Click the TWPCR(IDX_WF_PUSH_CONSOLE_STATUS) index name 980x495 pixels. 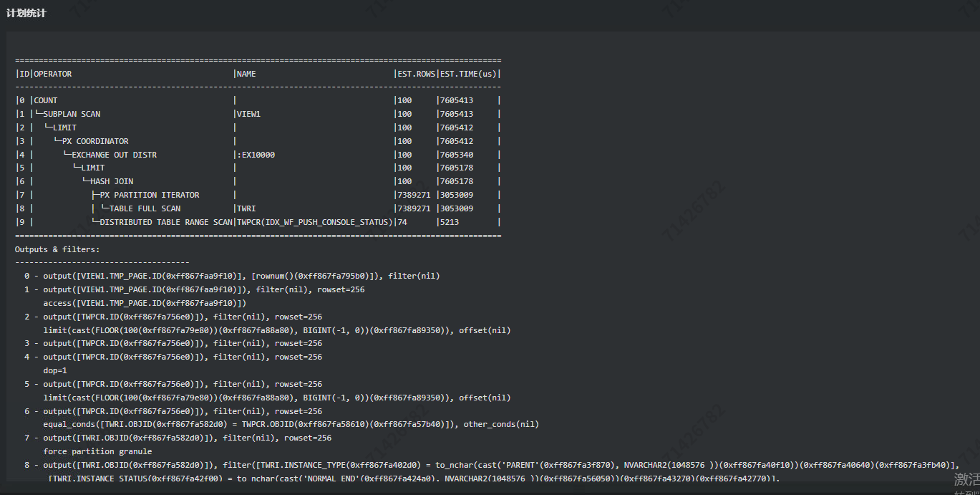(314, 222)
